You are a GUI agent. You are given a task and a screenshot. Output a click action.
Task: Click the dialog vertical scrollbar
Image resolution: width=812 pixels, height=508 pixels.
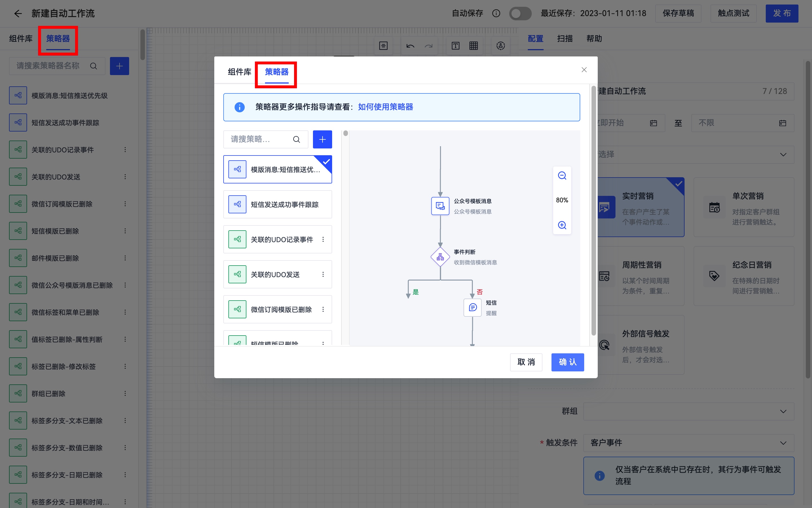[593, 211]
